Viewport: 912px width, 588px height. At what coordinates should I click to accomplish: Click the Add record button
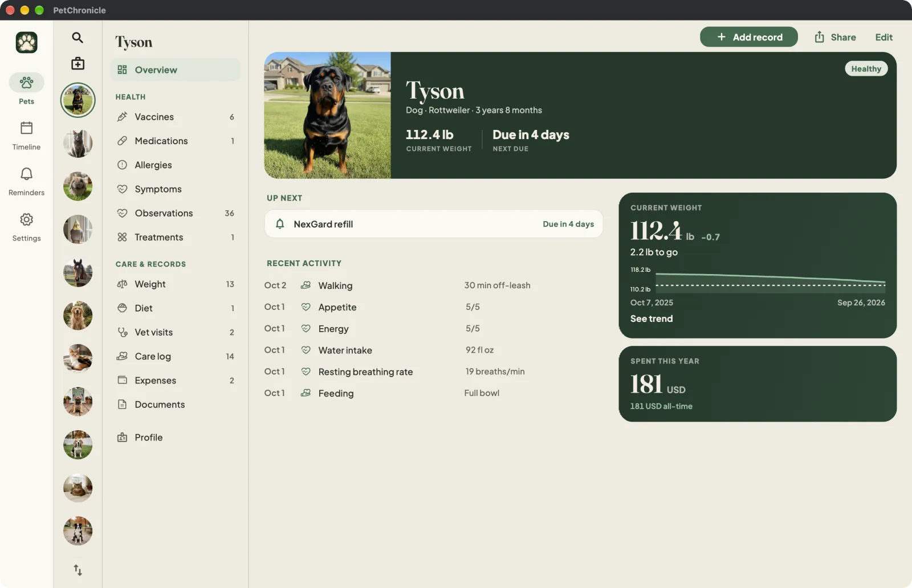tap(748, 37)
